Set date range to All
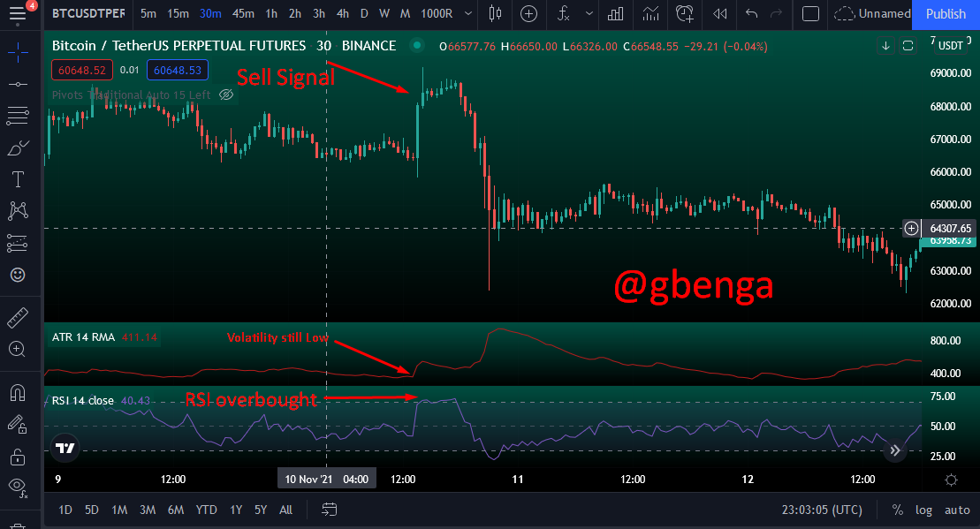The width and height of the screenshot is (980, 529). (x=285, y=510)
